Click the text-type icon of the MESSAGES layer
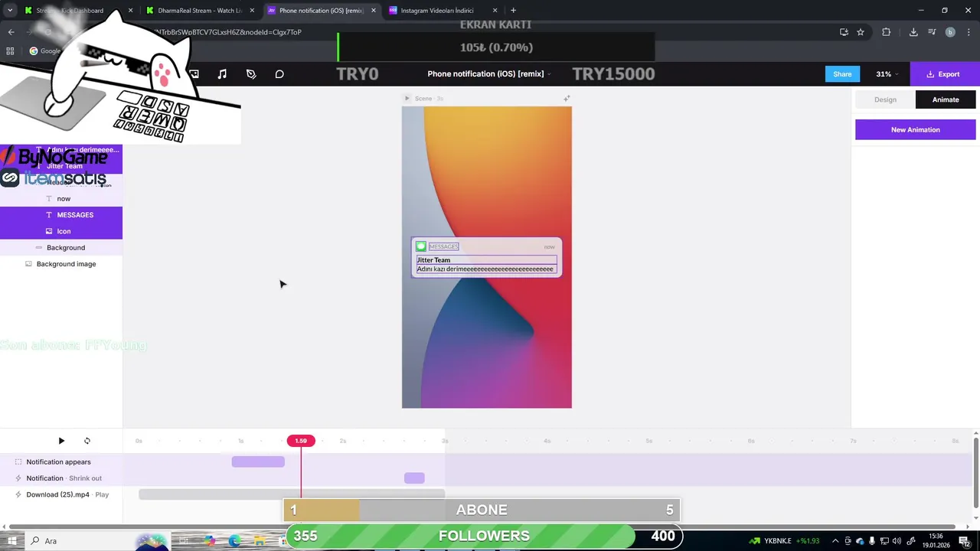 tap(49, 215)
